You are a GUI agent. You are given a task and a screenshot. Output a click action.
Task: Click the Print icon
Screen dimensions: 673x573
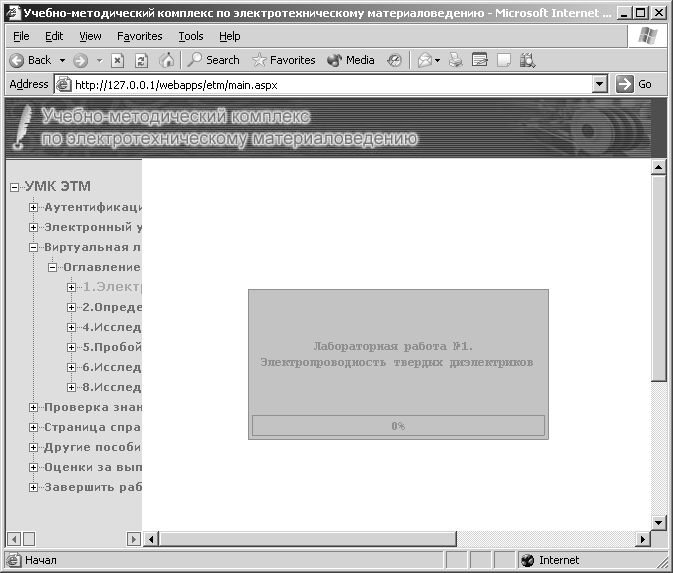click(x=455, y=61)
